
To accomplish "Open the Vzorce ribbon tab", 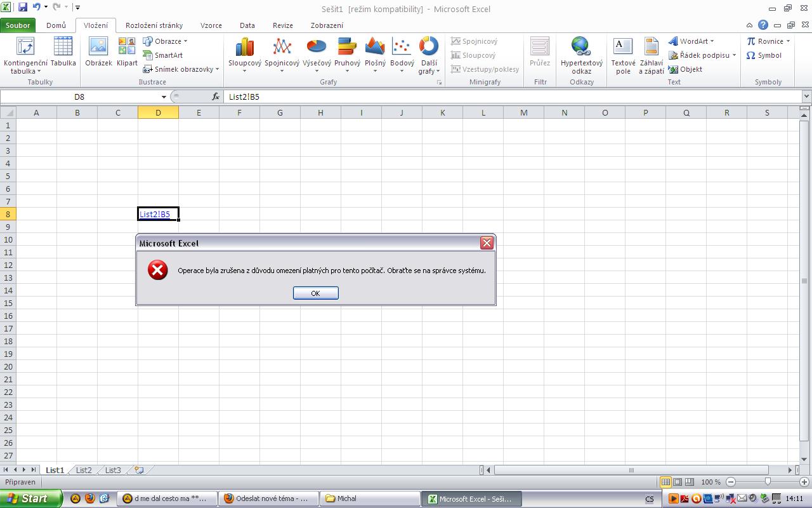I will coord(211,25).
